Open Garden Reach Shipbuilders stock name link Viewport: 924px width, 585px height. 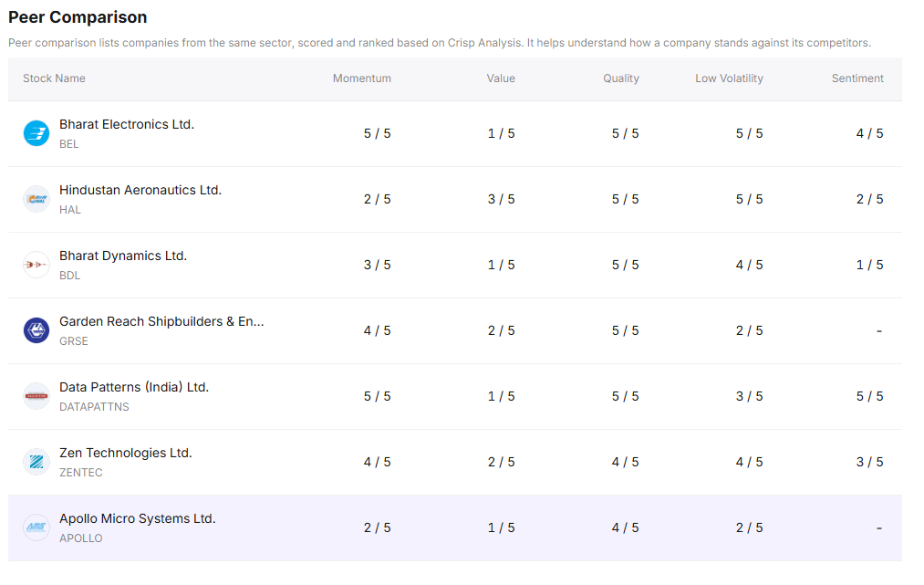pos(161,321)
